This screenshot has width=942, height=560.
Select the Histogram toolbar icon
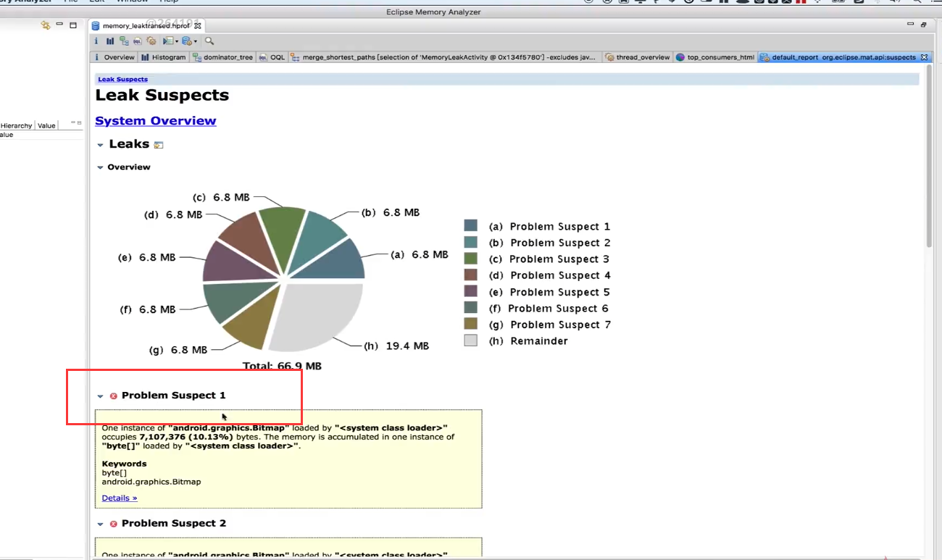[x=110, y=41]
